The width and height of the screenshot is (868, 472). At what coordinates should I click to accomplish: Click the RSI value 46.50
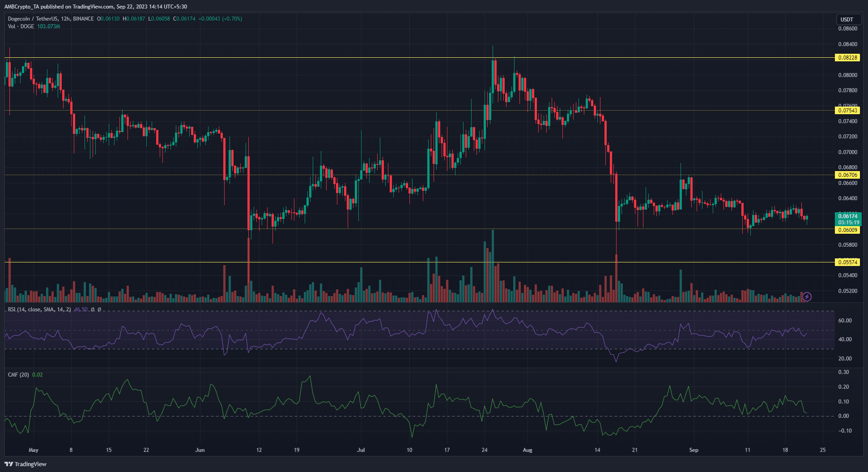pos(81,309)
